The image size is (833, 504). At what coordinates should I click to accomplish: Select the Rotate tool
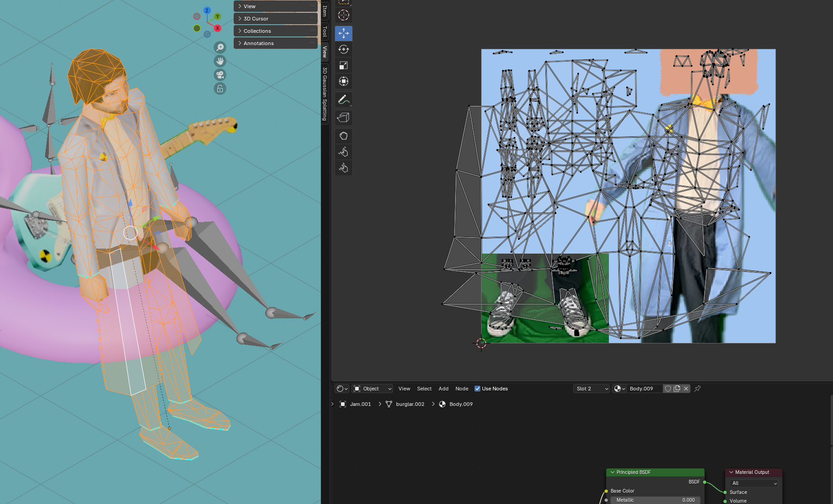pos(343,49)
